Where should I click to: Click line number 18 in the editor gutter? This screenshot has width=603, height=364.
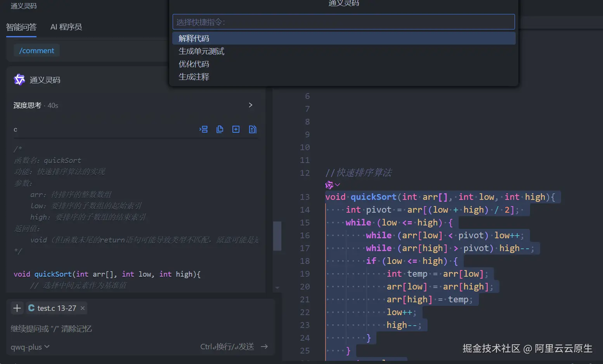[x=305, y=261]
